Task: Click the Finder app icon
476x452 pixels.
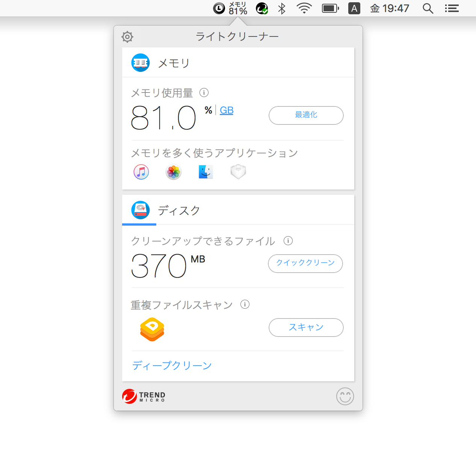Action: pos(206,172)
